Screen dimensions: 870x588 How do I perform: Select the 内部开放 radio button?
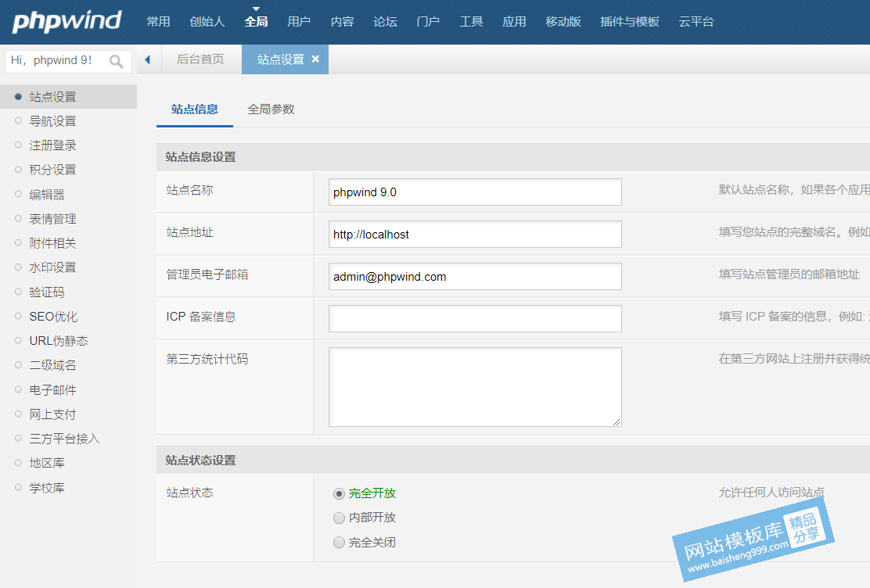pos(339,518)
